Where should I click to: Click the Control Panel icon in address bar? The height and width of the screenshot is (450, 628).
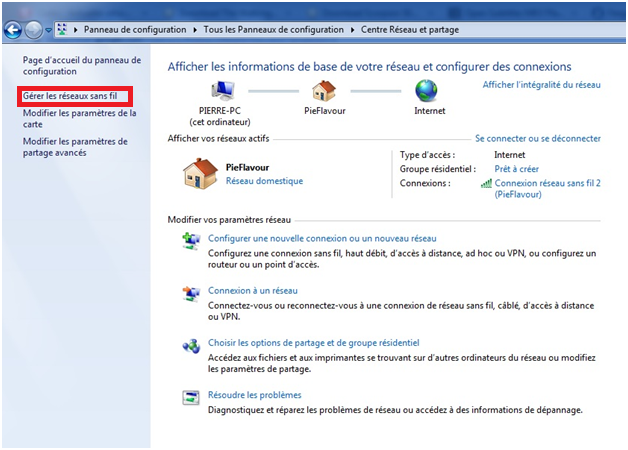pyautogui.click(x=62, y=29)
